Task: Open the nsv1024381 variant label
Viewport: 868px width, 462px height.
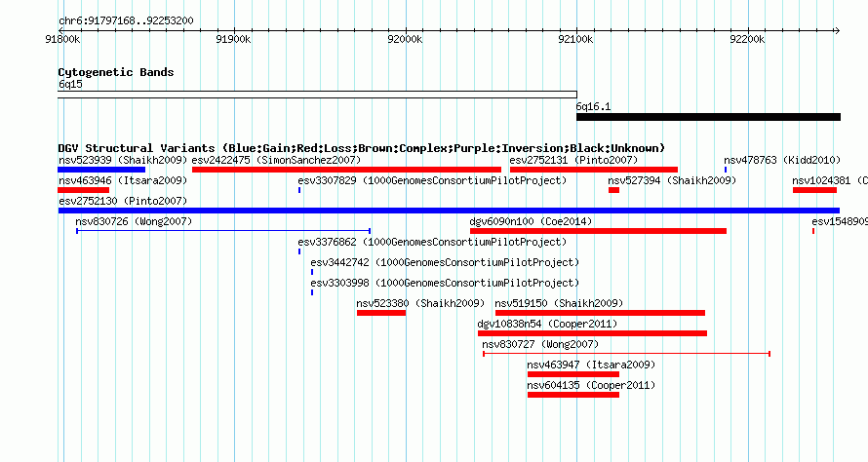Action: 830,180
